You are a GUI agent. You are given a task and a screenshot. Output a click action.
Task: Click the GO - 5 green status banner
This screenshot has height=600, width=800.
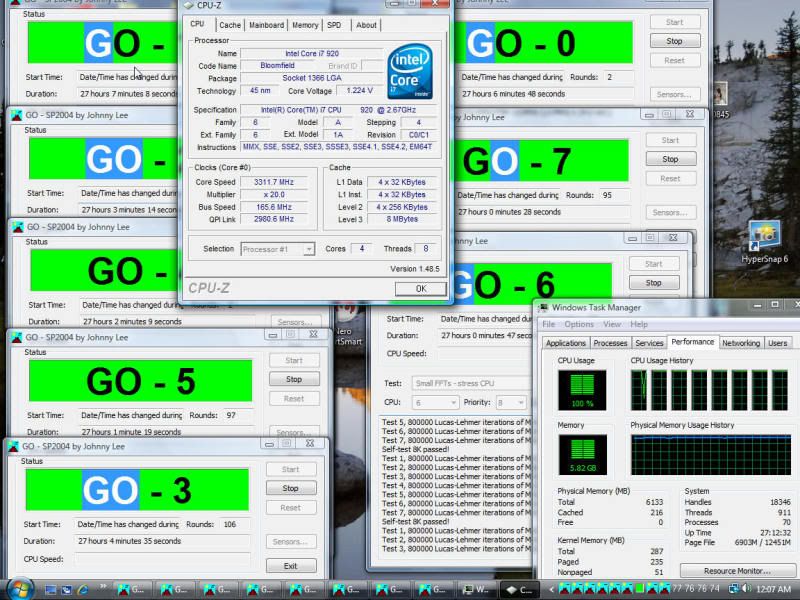coord(140,381)
